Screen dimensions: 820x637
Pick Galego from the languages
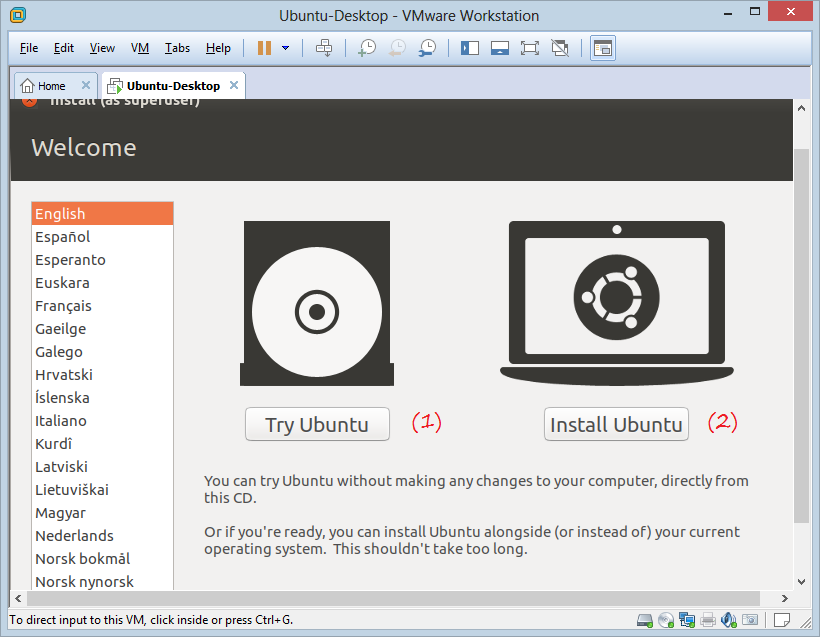point(102,352)
